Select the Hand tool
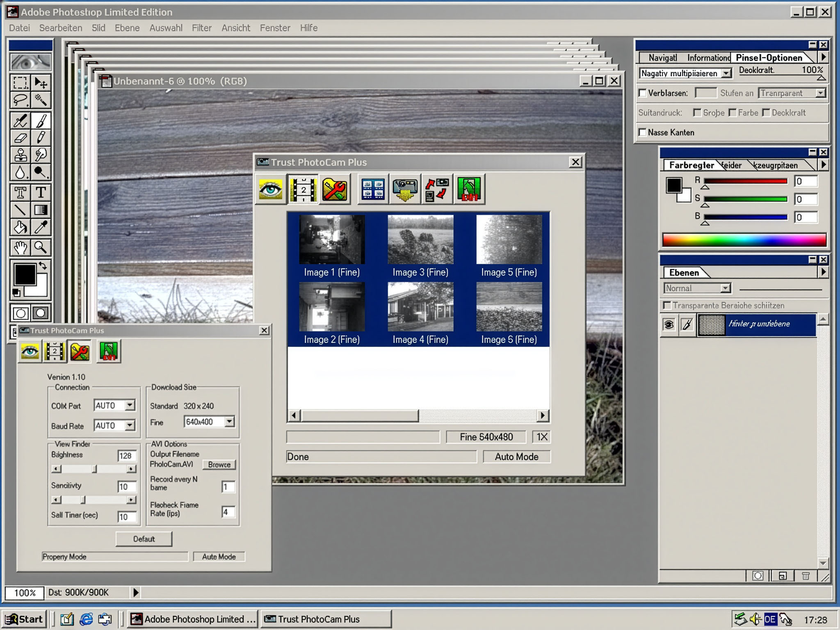Viewport: 840px width, 630px height. (20, 247)
